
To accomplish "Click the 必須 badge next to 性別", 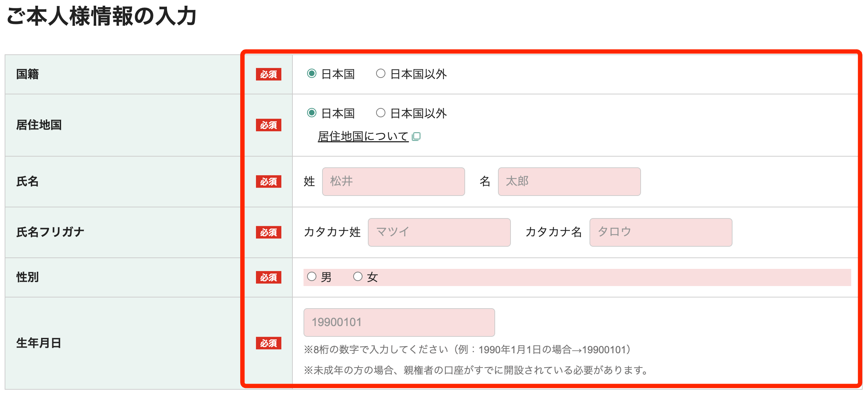I will 268,277.
